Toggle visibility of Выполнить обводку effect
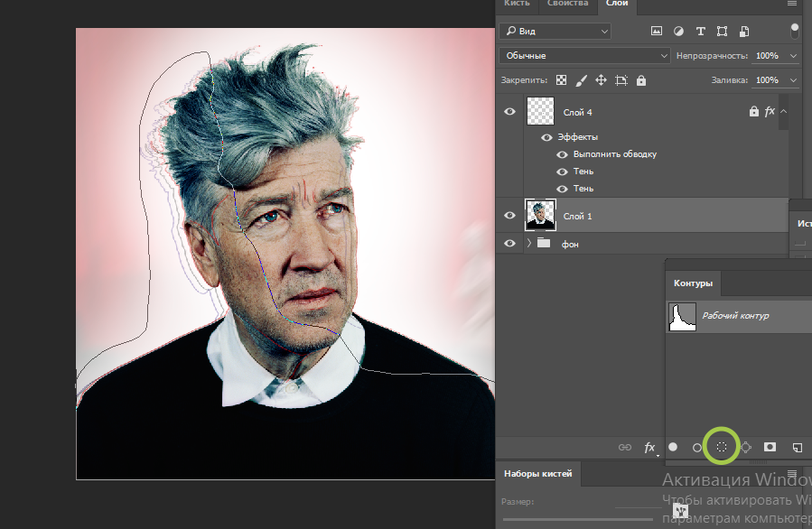 point(562,154)
